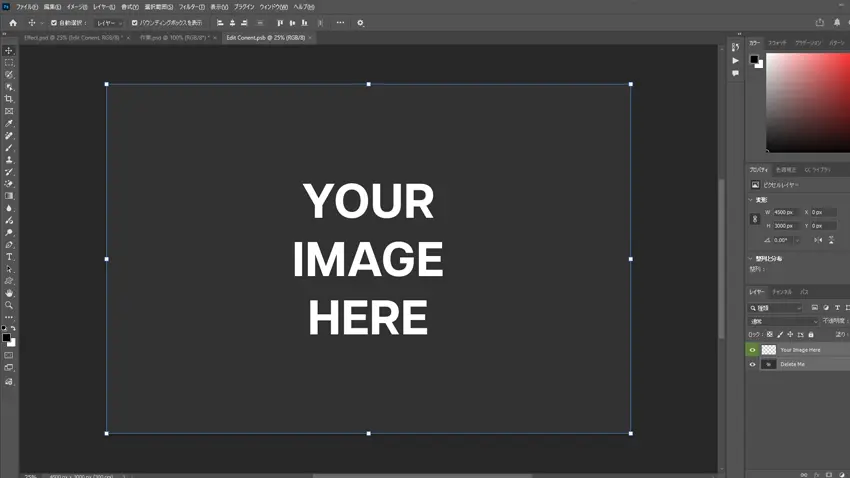The height and width of the screenshot is (478, 850).
Task: Switch to the チャンネル tab
Action: click(782, 292)
